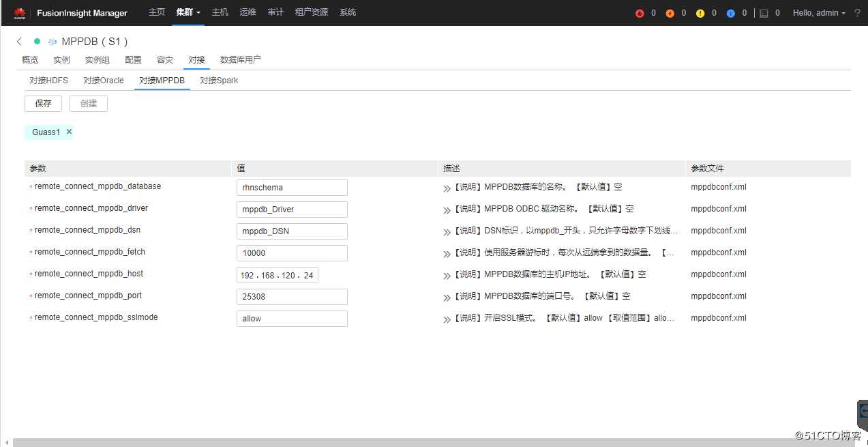Select the 对接 tab
This screenshot has width=868, height=447.
[196, 60]
